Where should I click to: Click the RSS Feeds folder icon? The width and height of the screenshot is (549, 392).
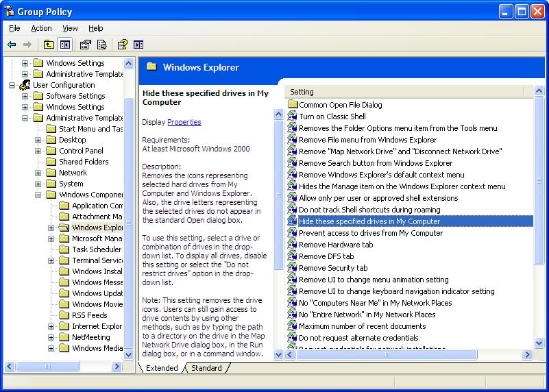tap(64, 315)
